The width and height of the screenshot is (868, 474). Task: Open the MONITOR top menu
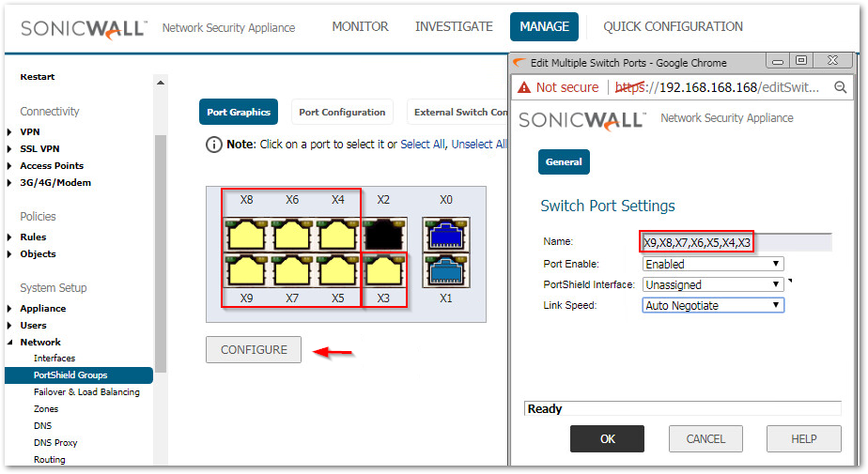361,26
